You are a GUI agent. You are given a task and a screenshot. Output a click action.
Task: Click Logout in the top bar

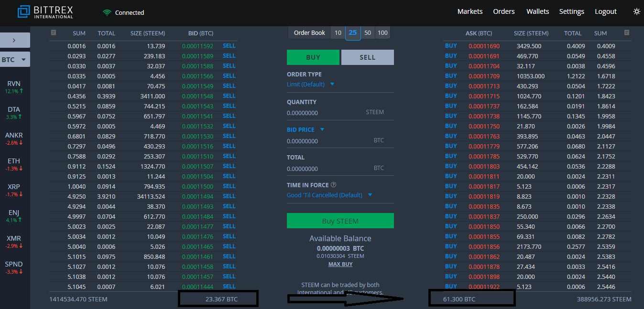click(x=606, y=11)
